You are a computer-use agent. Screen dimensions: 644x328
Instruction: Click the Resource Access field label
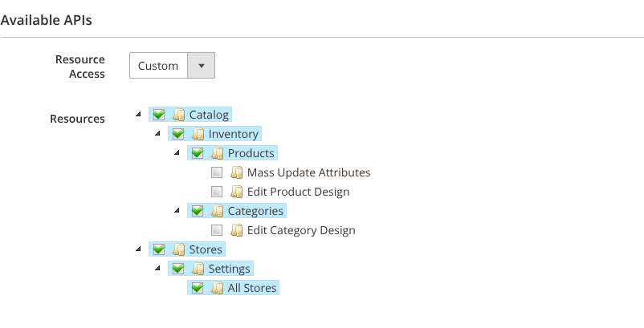[80, 67]
